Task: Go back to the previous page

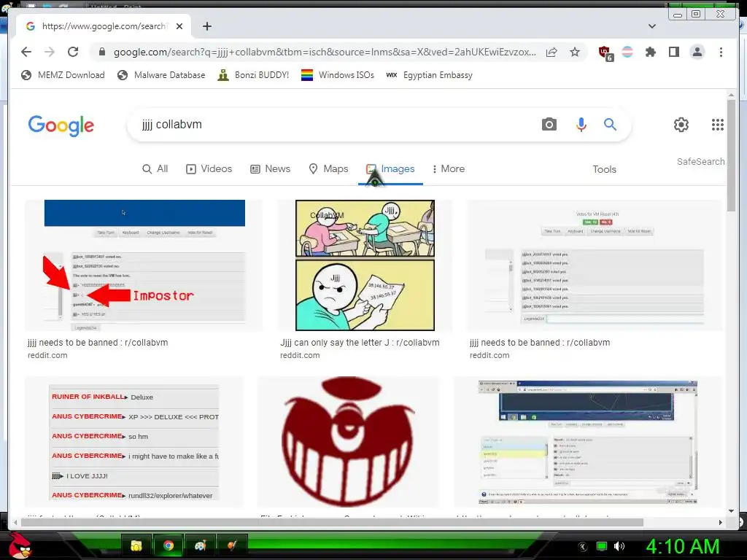Action: tap(26, 52)
